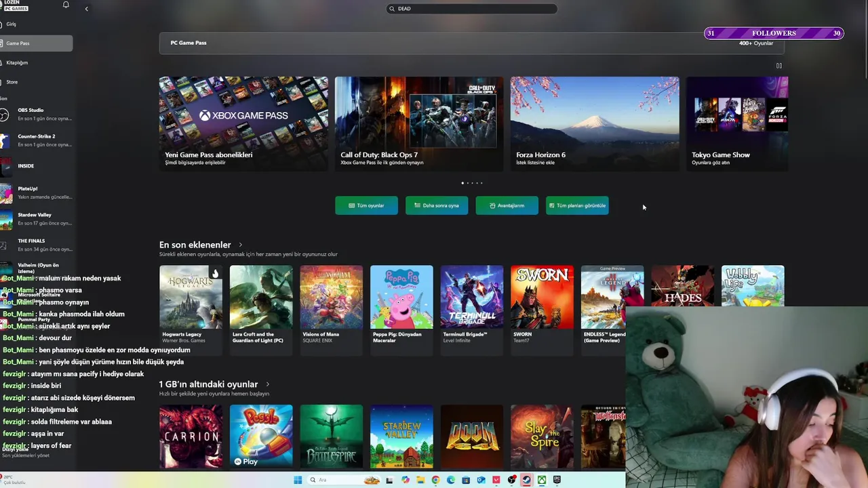Image resolution: width=868 pixels, height=488 pixels.
Task: Open THE FINALS from the recent list
Action: coord(37,245)
